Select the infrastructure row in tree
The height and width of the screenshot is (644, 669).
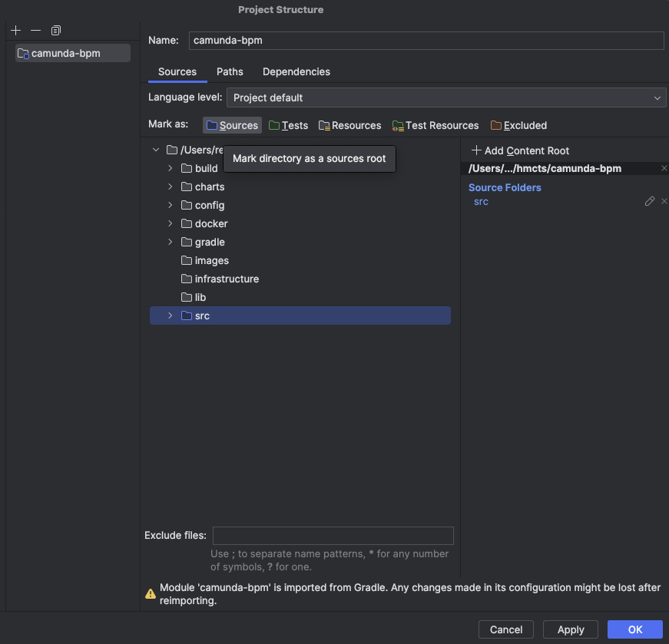[x=300, y=279]
